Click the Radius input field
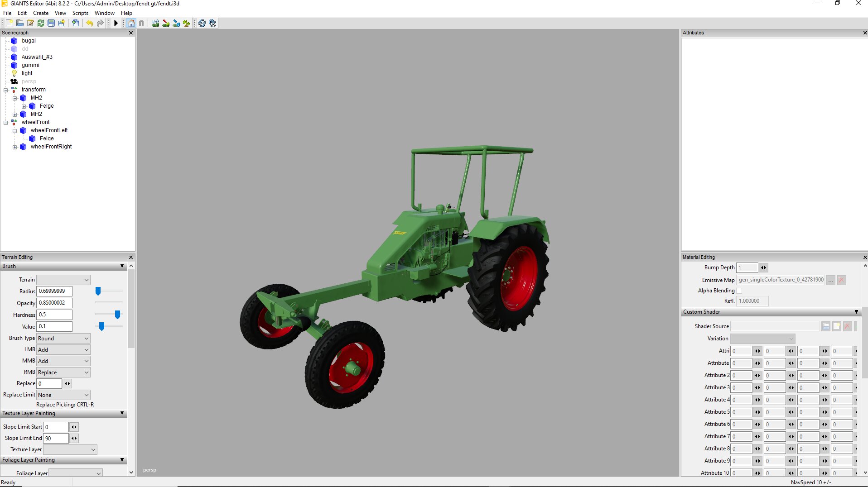Viewport: 868px width, 487px height. (x=54, y=291)
